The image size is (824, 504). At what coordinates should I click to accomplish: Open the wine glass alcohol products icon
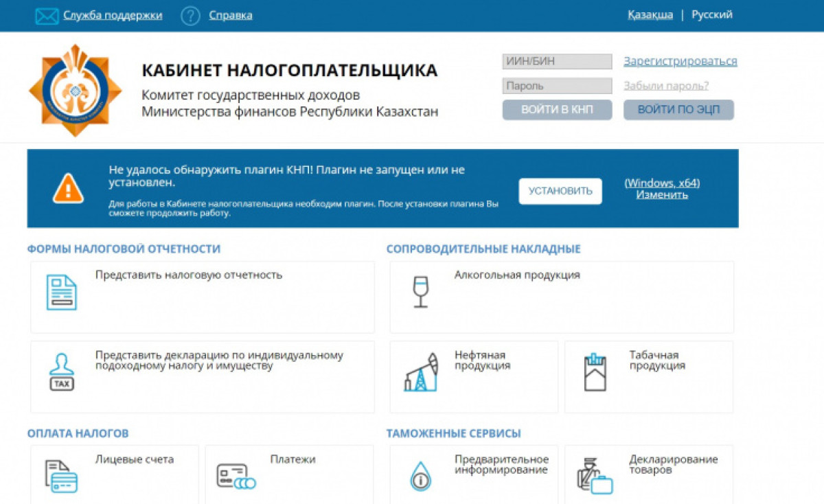coord(421,293)
